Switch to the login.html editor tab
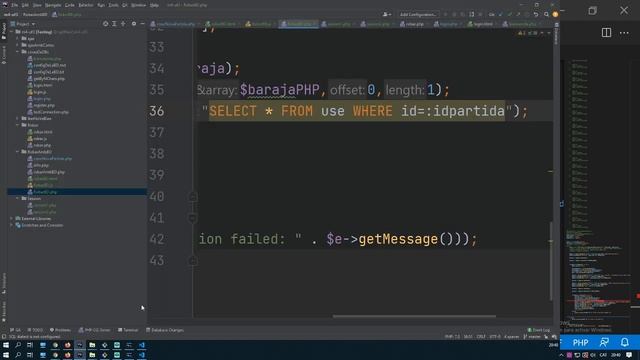The width and height of the screenshot is (640, 360). coord(483,24)
